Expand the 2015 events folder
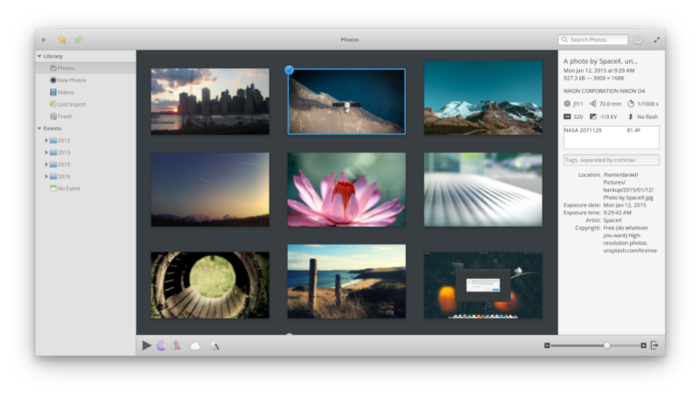This screenshot has width=700, height=397. (46, 164)
